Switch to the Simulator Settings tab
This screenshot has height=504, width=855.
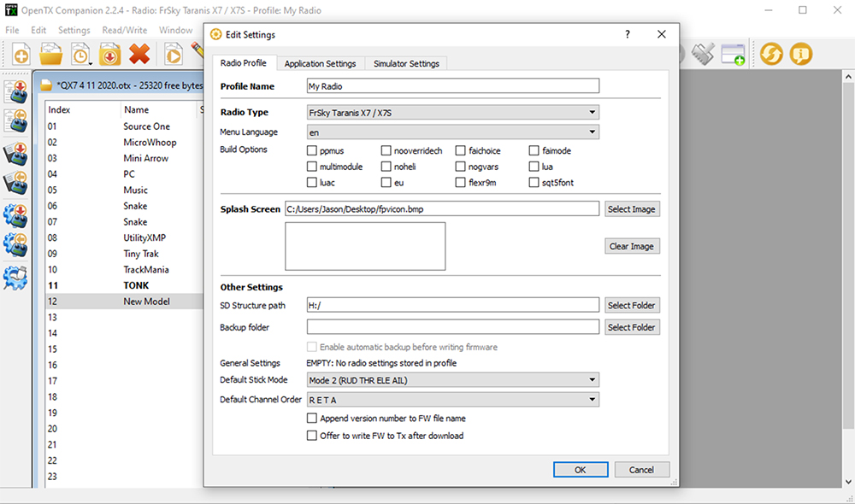[x=406, y=63]
